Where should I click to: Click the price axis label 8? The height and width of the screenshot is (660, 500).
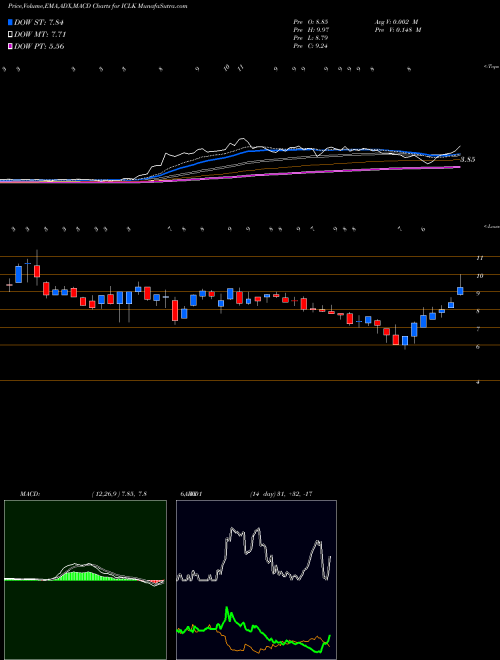tap(478, 311)
